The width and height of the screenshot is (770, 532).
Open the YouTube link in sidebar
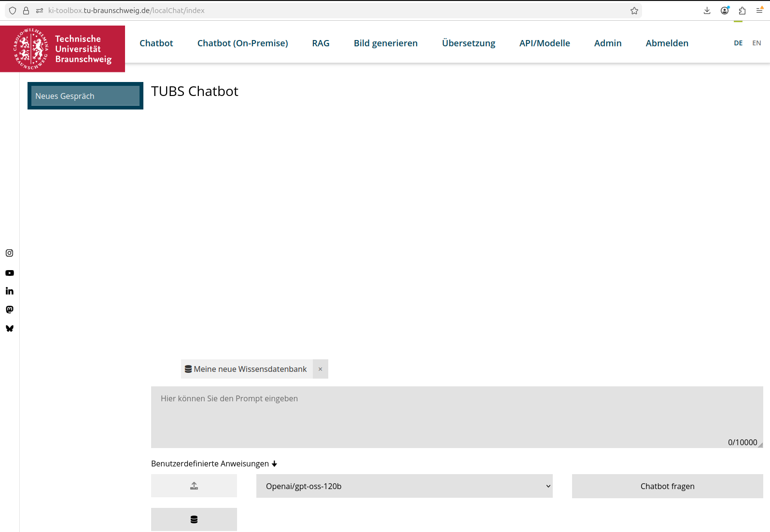click(10, 273)
